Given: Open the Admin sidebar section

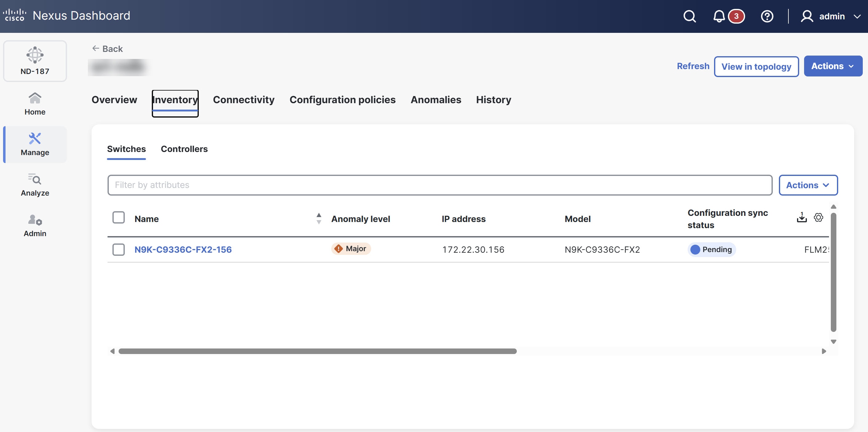Looking at the screenshot, I should point(35,225).
